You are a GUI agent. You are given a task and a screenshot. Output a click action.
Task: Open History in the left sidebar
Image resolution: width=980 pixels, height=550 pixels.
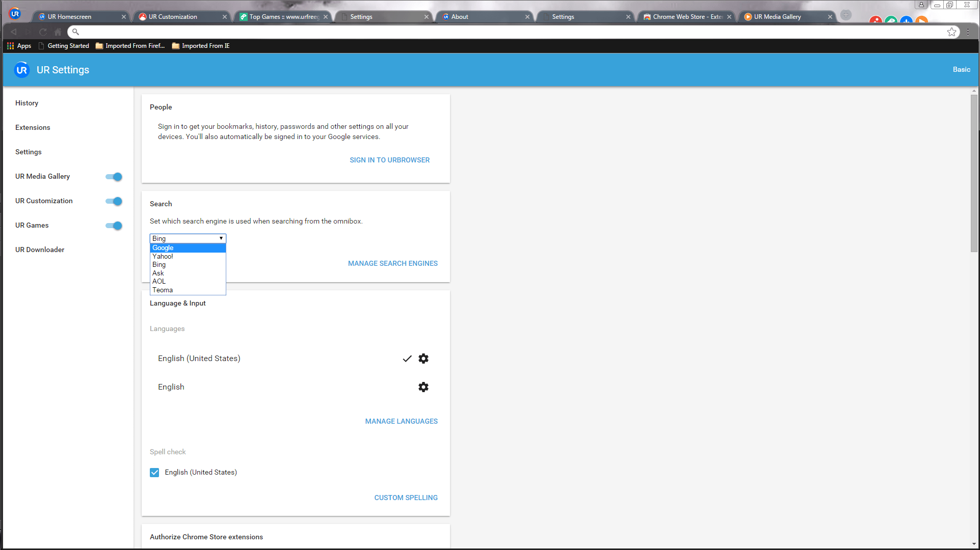point(27,103)
